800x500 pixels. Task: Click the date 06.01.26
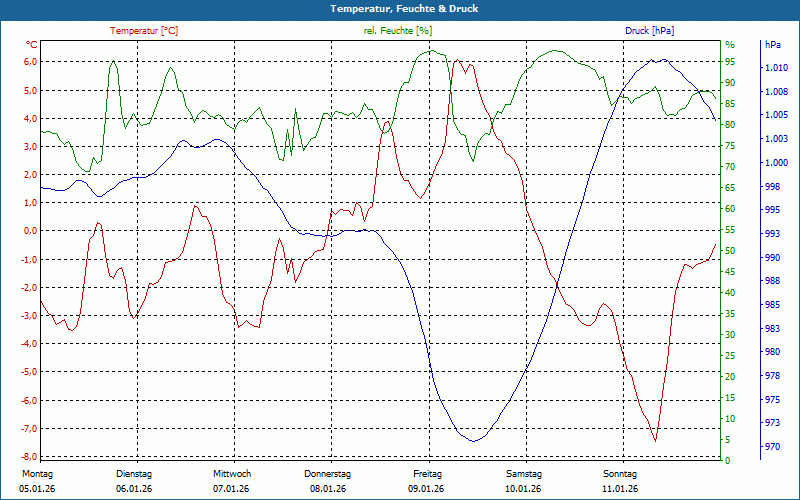tap(134, 489)
